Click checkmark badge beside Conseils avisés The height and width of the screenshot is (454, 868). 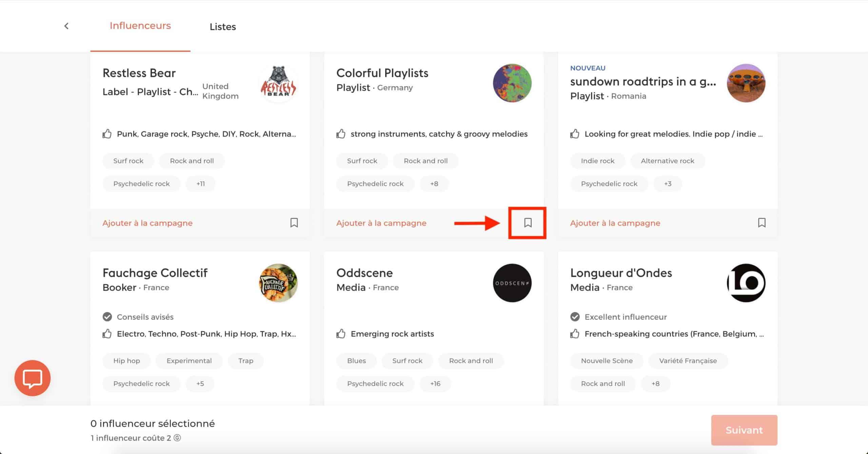(x=107, y=317)
